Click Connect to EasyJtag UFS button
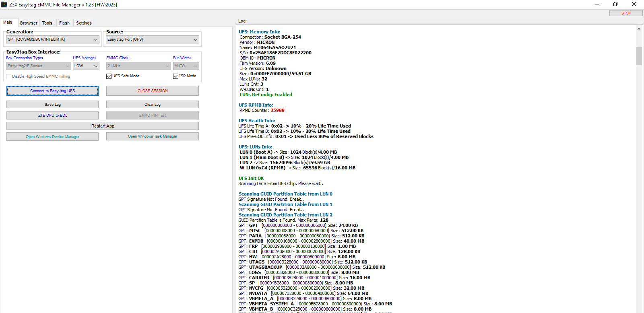This screenshot has height=313, width=644. [52, 91]
